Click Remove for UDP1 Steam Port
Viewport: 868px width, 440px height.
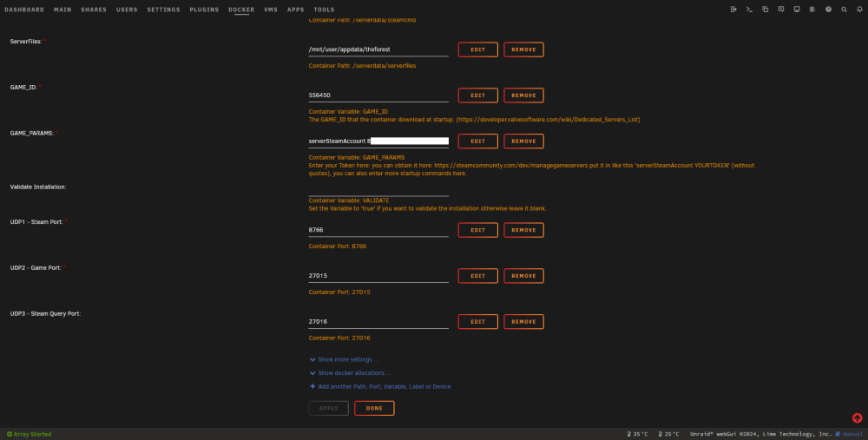tap(523, 230)
